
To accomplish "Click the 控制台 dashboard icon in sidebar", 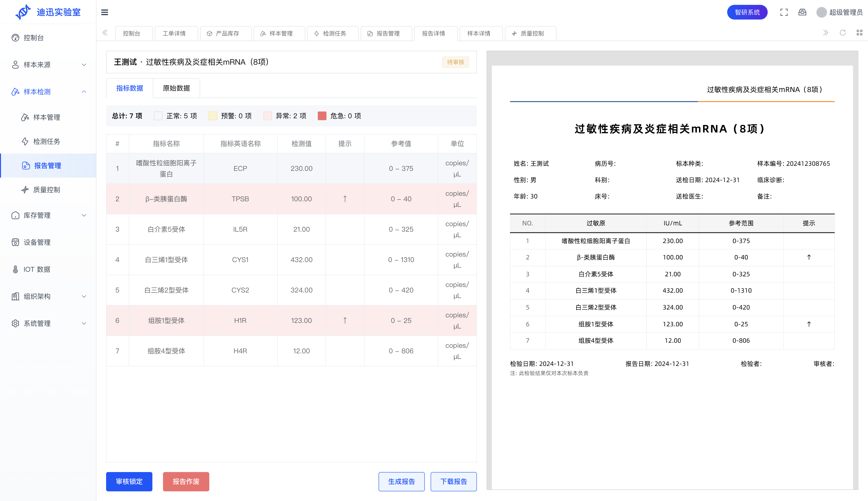I will (15, 37).
